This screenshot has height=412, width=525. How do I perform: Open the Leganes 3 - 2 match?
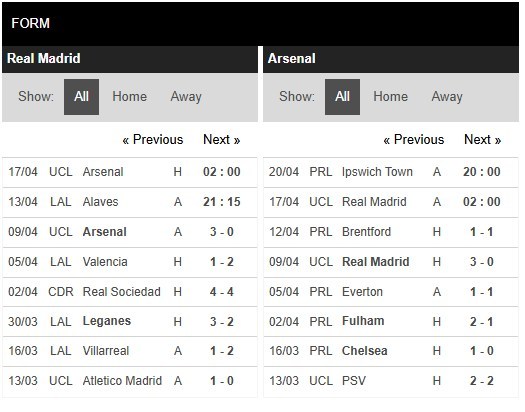(x=130, y=322)
